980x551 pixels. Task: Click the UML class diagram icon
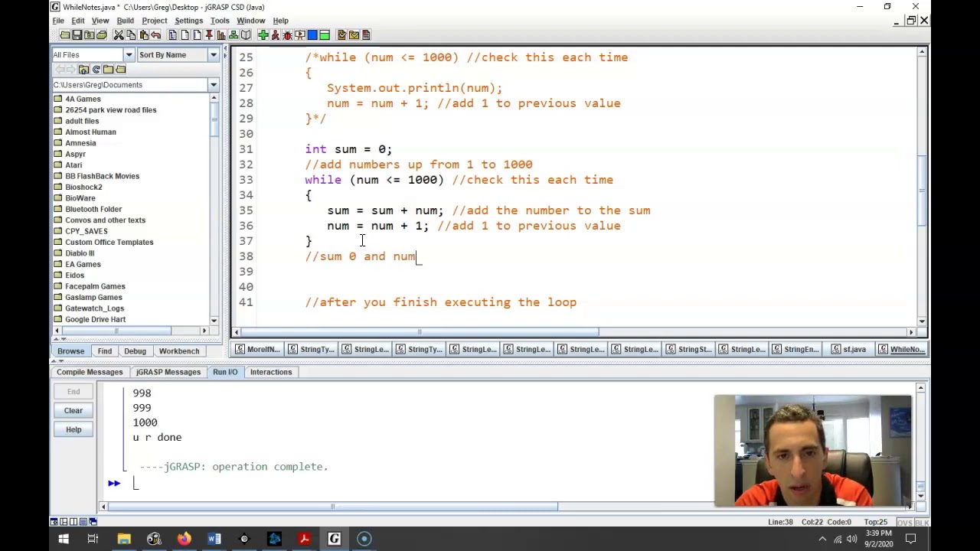234,34
